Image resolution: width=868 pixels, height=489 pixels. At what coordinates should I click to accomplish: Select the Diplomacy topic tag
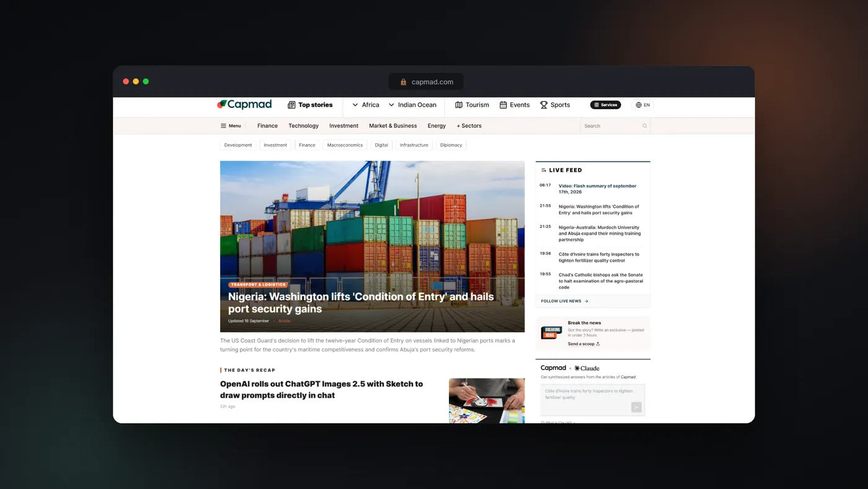tap(451, 145)
